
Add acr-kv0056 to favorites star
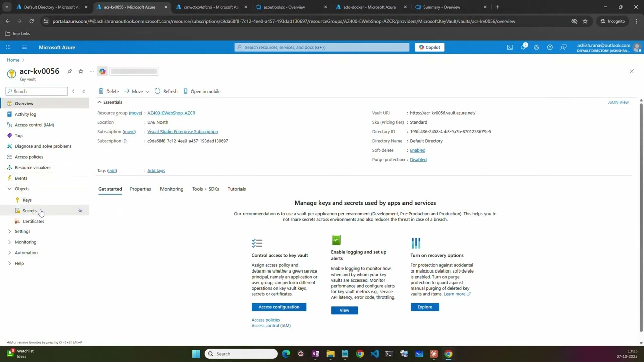80,71
